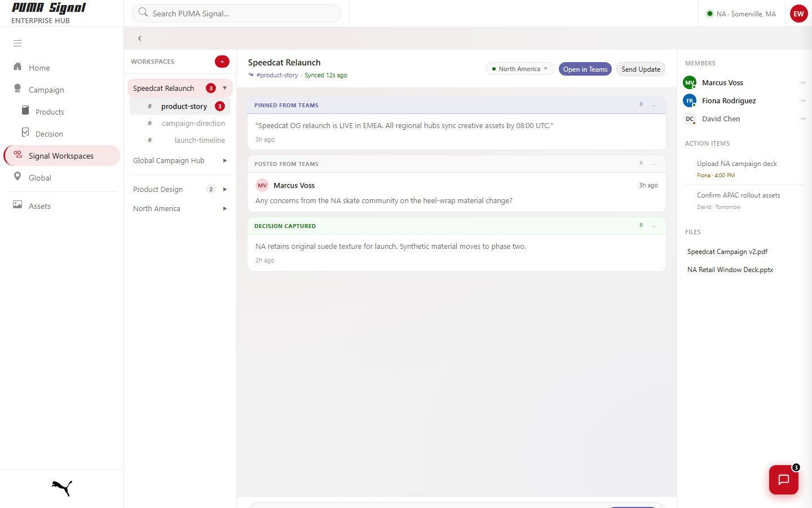Click the Products book icon

point(25,110)
